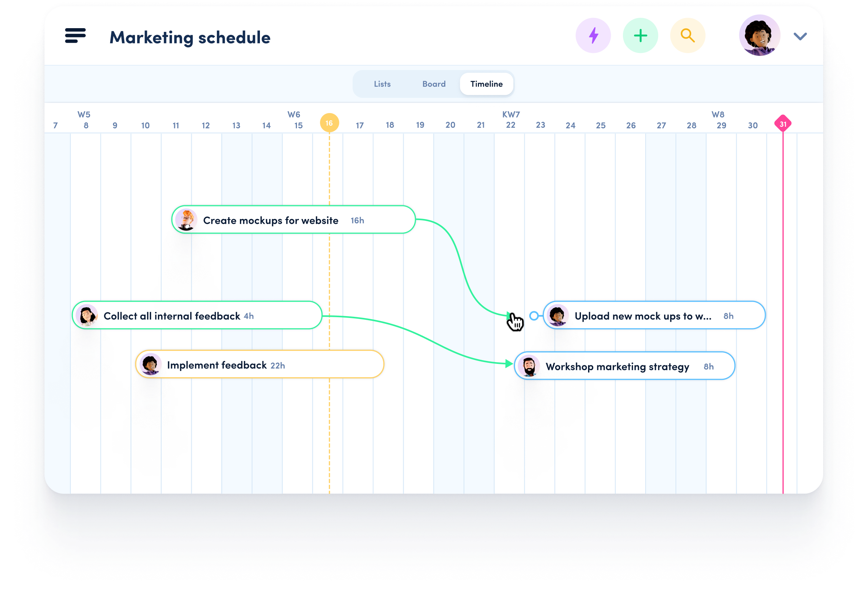Open the hamburger menu icon
Image resolution: width=868 pixels, height=594 pixels.
tap(75, 36)
